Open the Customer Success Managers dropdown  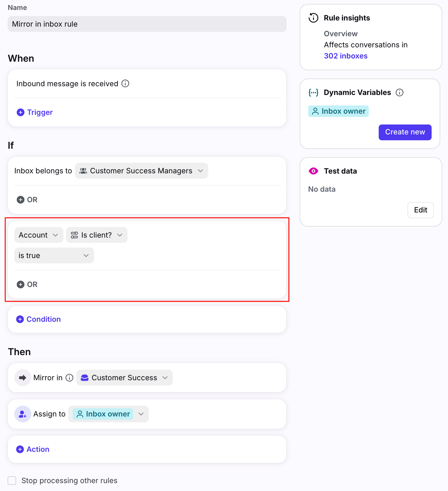tap(142, 171)
